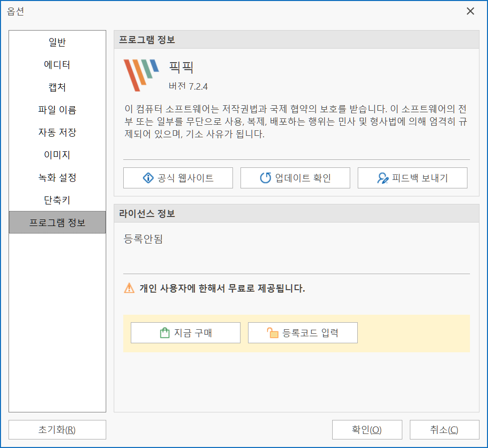
Task: Click the warning triangle icon
Action: (129, 288)
